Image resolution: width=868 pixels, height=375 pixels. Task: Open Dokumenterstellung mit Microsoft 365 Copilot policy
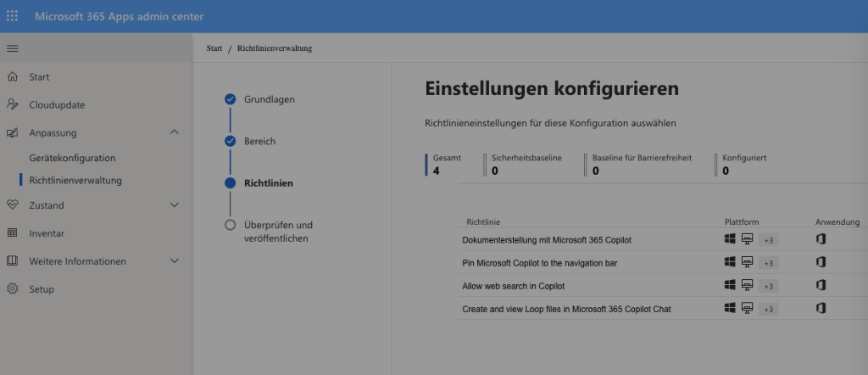(x=547, y=240)
